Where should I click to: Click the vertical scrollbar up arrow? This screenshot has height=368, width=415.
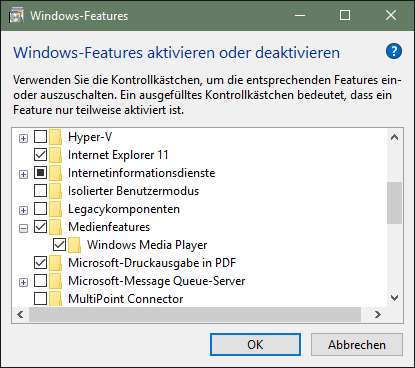(x=394, y=137)
